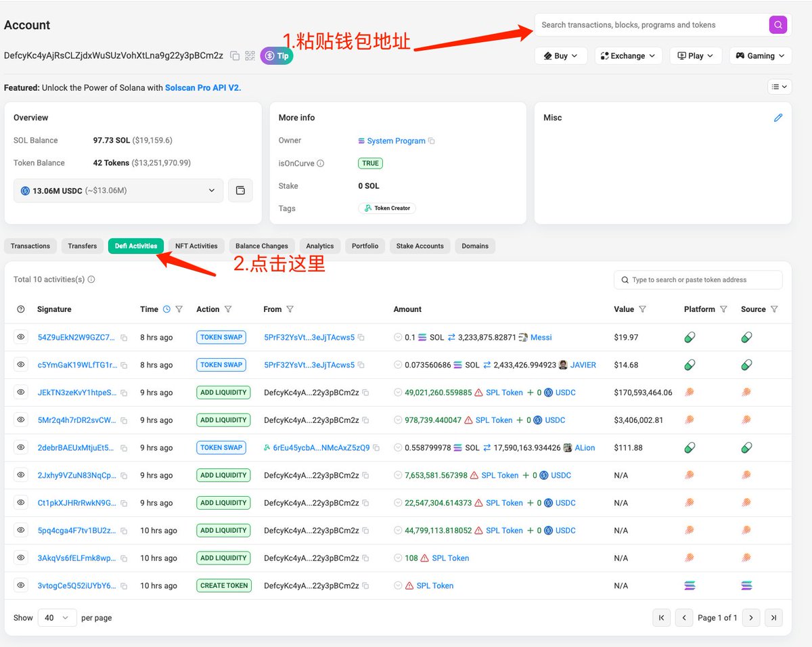Click the list view icon below the Gaming button
Viewport: 812px width, 647px height.
tap(780, 87)
